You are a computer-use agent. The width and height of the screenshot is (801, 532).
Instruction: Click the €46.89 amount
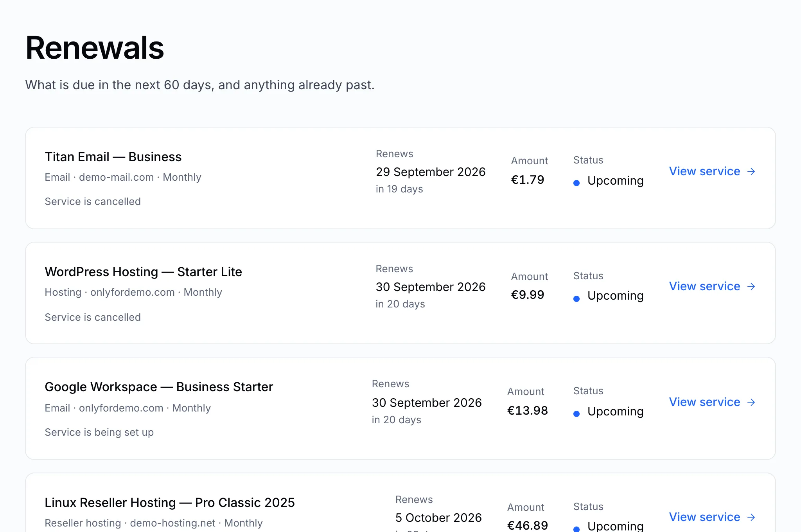(x=528, y=525)
